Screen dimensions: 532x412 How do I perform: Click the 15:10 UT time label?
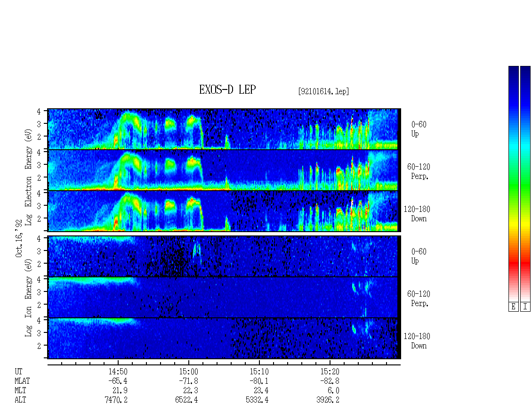point(259,372)
